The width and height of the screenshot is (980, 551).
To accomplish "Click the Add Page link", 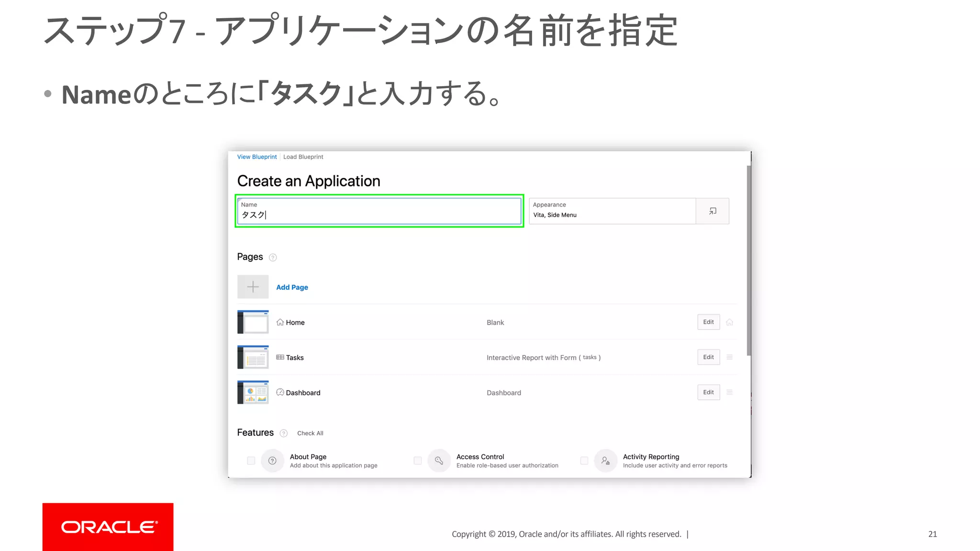I will tap(292, 287).
